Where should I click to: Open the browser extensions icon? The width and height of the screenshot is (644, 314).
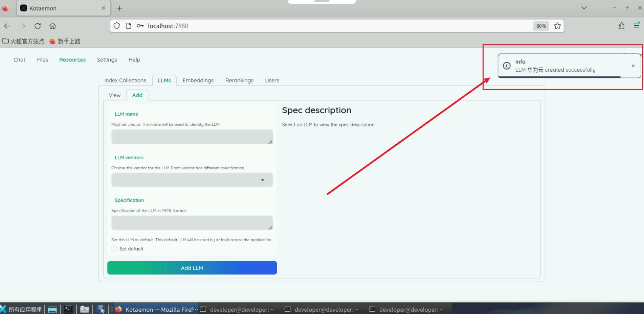click(621, 26)
